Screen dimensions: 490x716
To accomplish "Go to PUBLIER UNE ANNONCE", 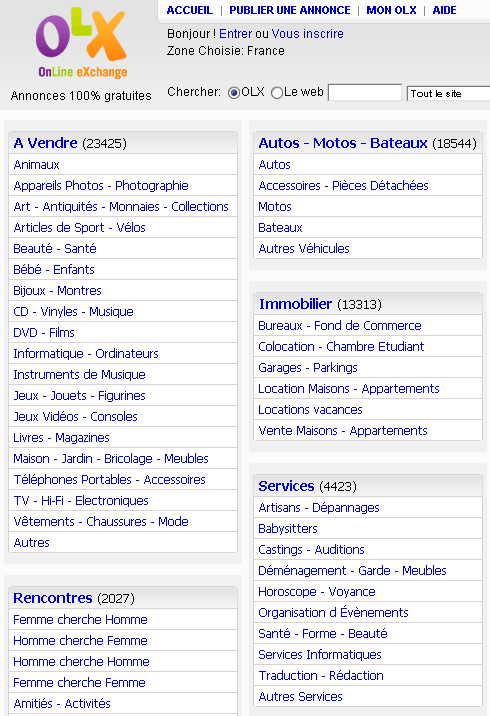I will [x=290, y=10].
